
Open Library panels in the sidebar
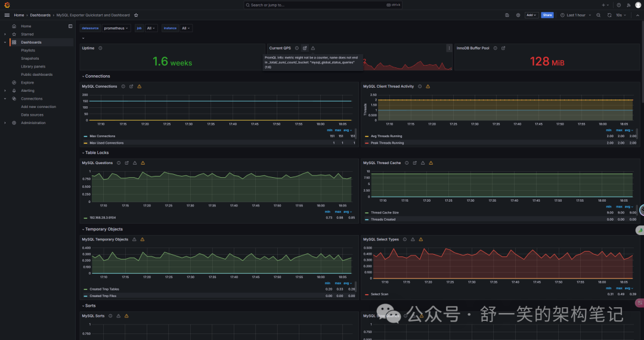pyautogui.click(x=33, y=67)
